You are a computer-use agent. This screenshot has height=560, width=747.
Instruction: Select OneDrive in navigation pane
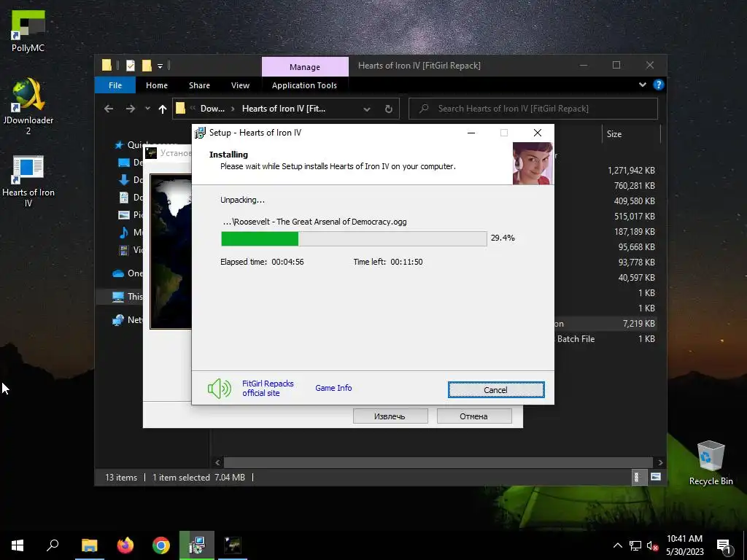pos(127,273)
